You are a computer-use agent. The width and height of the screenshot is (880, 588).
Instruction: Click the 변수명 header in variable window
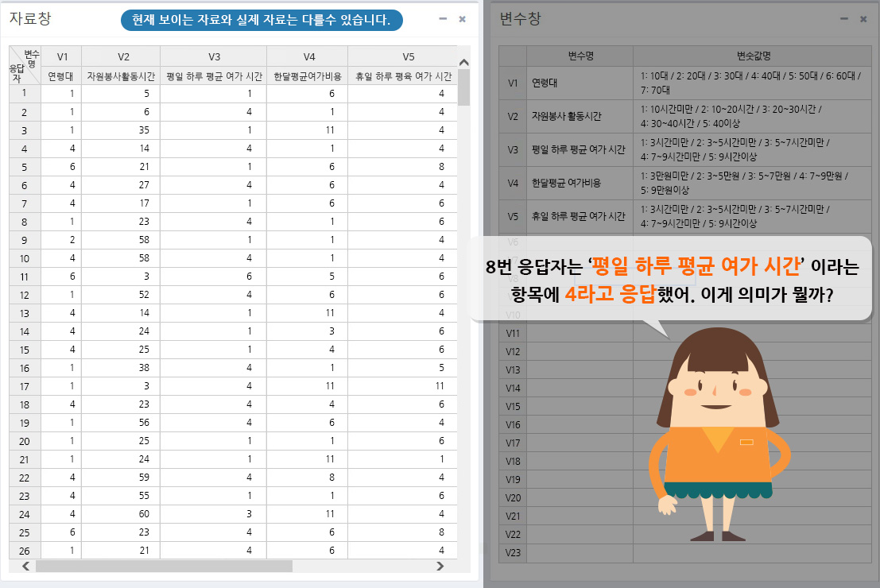tap(580, 56)
